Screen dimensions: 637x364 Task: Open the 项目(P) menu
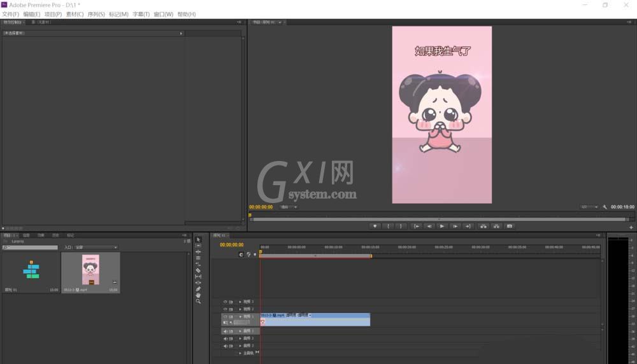click(x=53, y=14)
